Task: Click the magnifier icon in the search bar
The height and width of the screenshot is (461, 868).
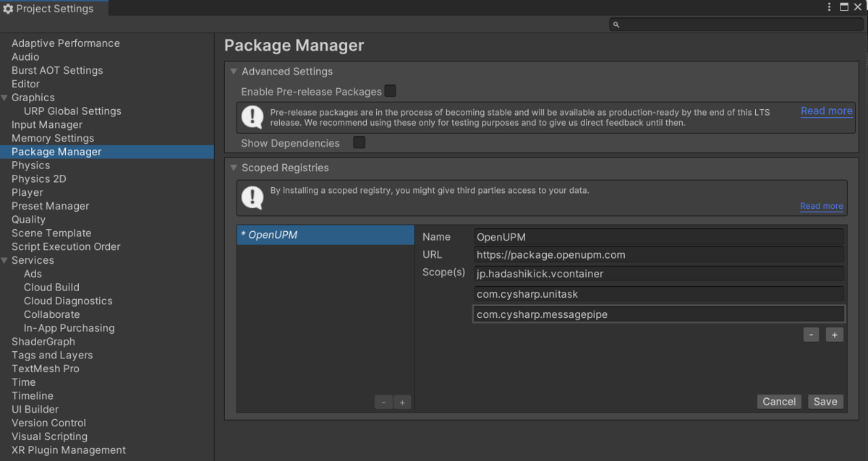Action: [616, 24]
